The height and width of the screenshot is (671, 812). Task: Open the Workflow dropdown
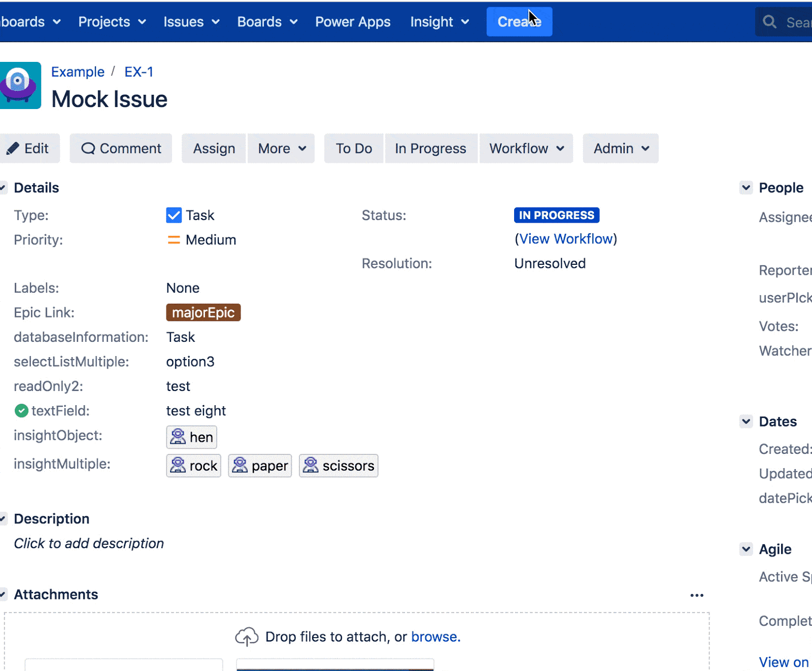(526, 148)
